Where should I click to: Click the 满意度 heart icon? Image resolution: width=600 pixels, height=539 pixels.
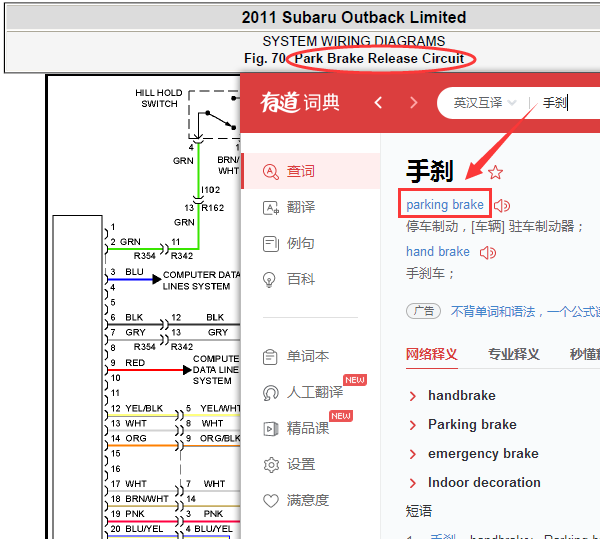[x=271, y=500]
